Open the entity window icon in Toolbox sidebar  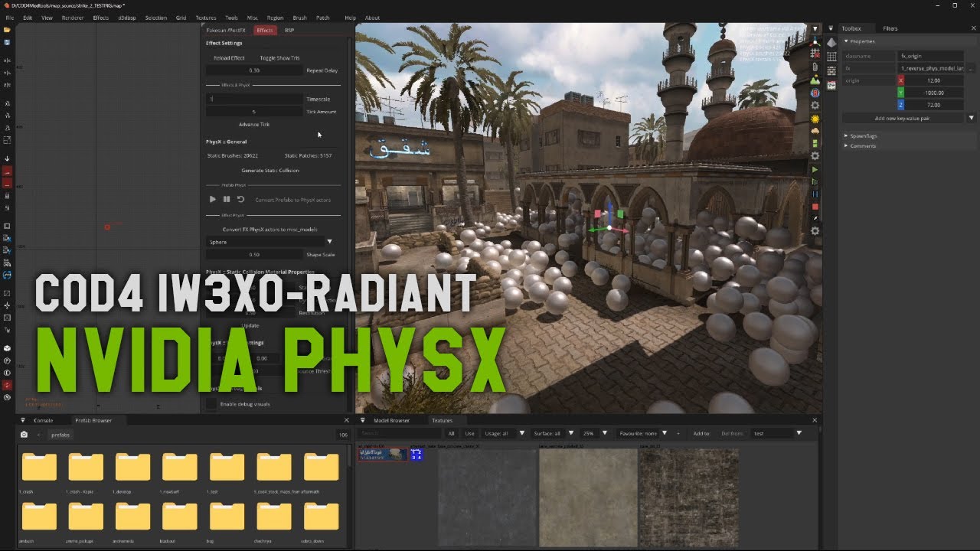831,85
